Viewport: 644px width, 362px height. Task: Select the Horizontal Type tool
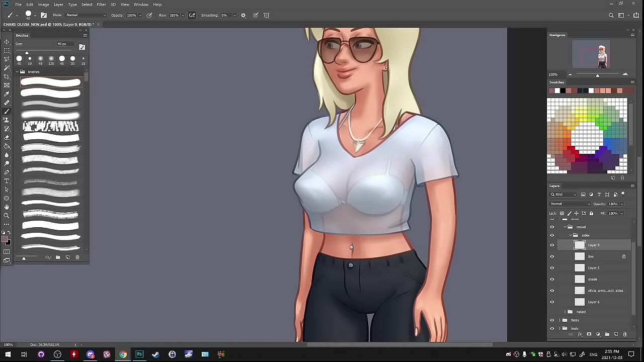point(7,180)
